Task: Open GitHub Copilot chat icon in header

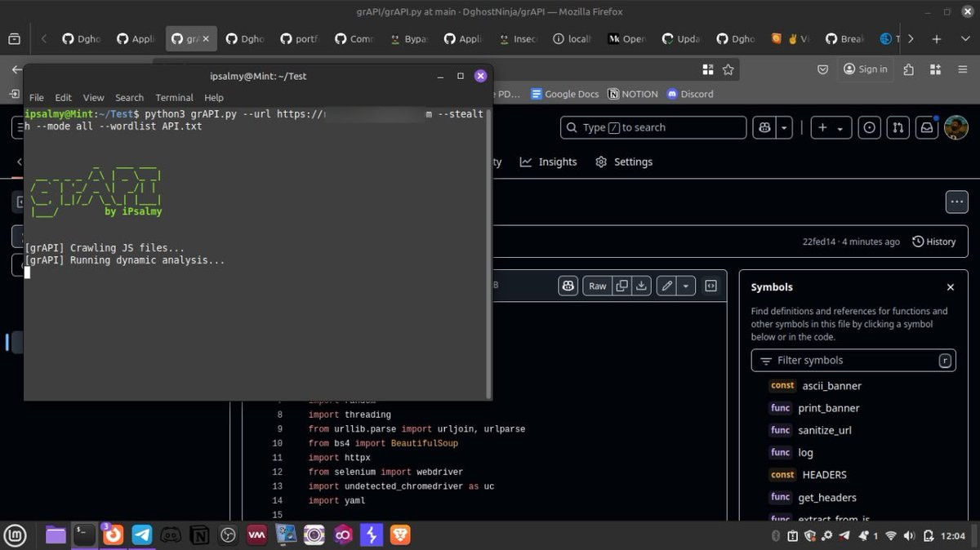Action: 764,127
